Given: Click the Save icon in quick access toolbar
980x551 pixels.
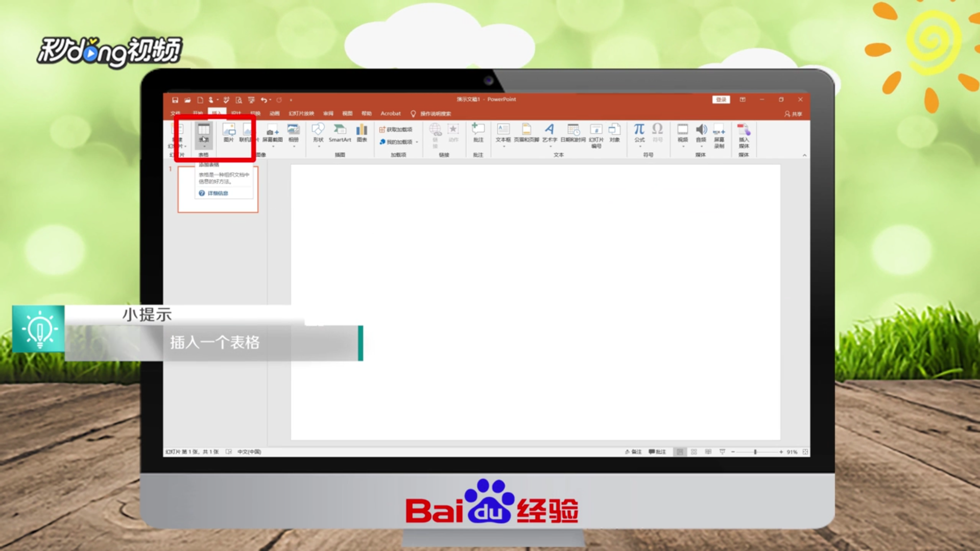Looking at the screenshot, I should 175,100.
